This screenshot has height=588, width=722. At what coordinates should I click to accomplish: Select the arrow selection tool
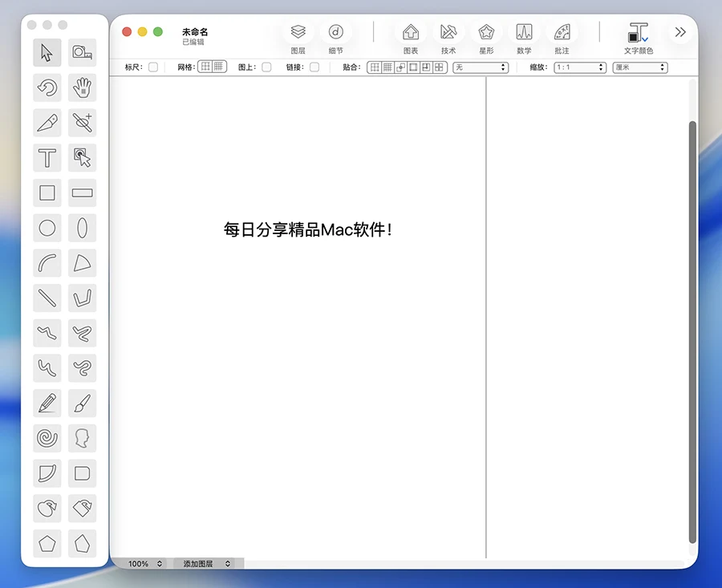point(47,52)
